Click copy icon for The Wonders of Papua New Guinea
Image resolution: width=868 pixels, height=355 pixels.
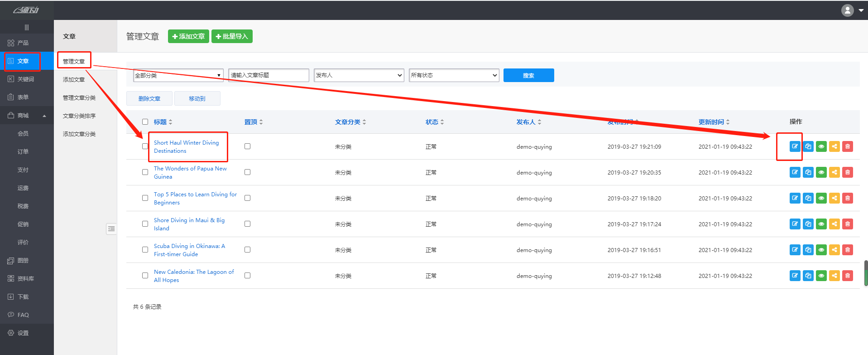[808, 172]
